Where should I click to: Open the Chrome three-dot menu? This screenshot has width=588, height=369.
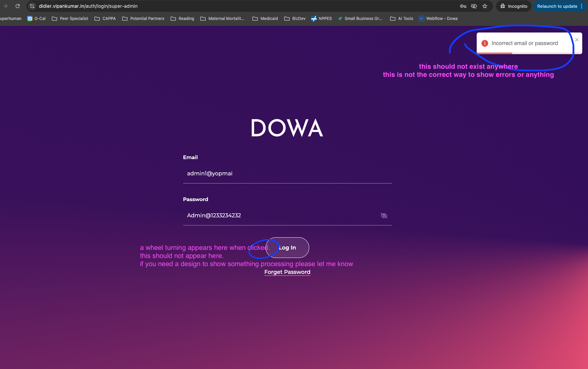pyautogui.click(x=582, y=6)
